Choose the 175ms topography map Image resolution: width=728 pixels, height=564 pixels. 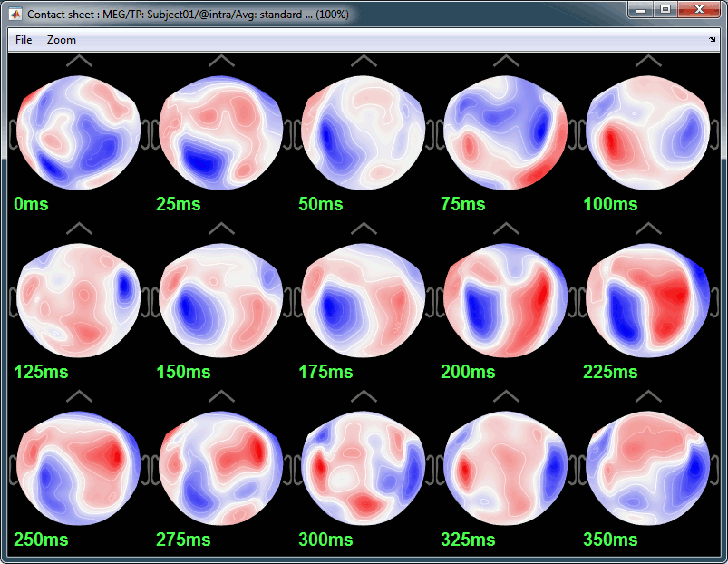click(x=364, y=300)
